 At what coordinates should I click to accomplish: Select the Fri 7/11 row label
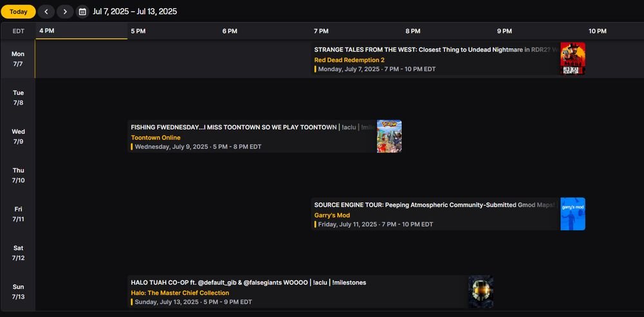point(18,214)
